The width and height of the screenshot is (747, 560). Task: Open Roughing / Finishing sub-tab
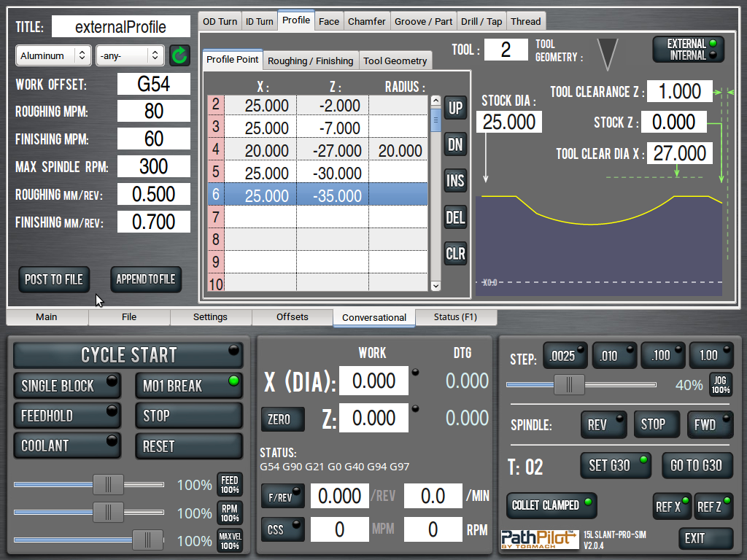[x=310, y=61]
